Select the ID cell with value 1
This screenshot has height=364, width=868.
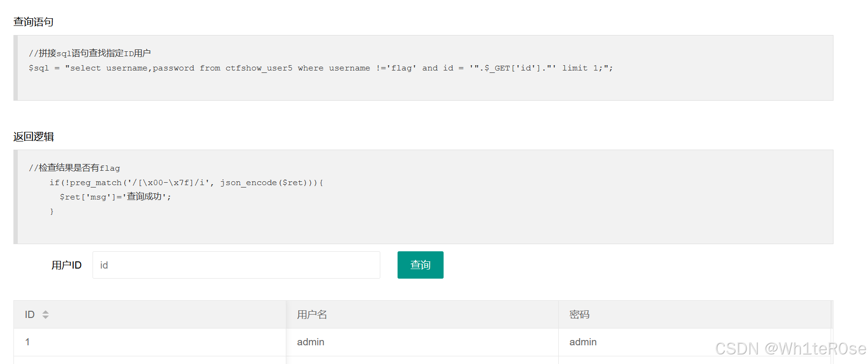[x=150, y=342]
